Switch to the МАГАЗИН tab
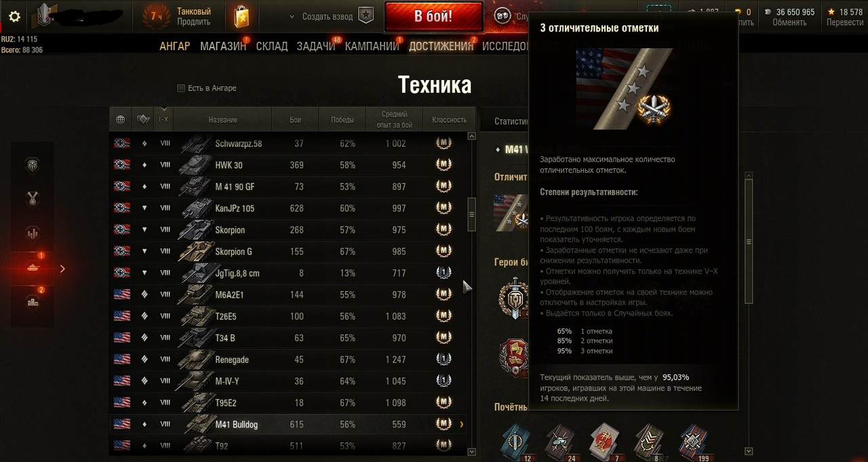Image resolution: width=868 pixels, height=462 pixels. click(222, 46)
